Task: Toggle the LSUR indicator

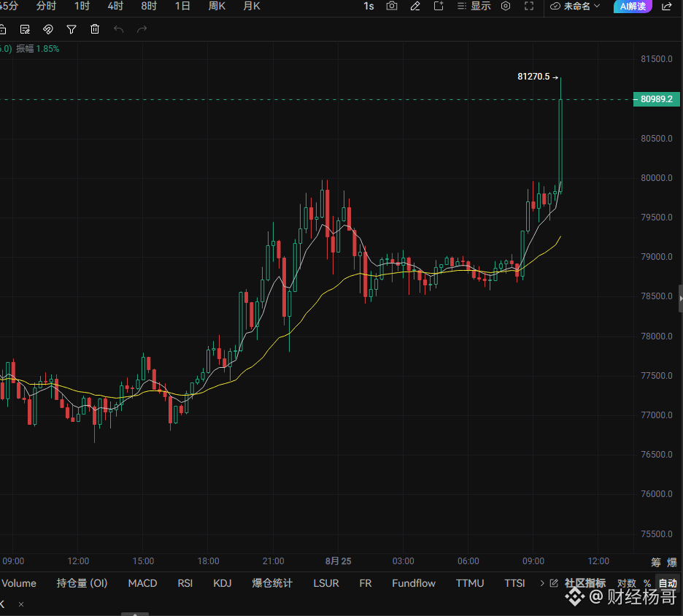Action: [326, 583]
